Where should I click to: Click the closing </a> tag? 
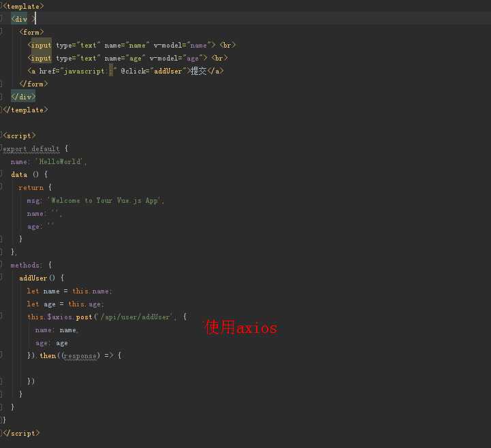(215, 71)
